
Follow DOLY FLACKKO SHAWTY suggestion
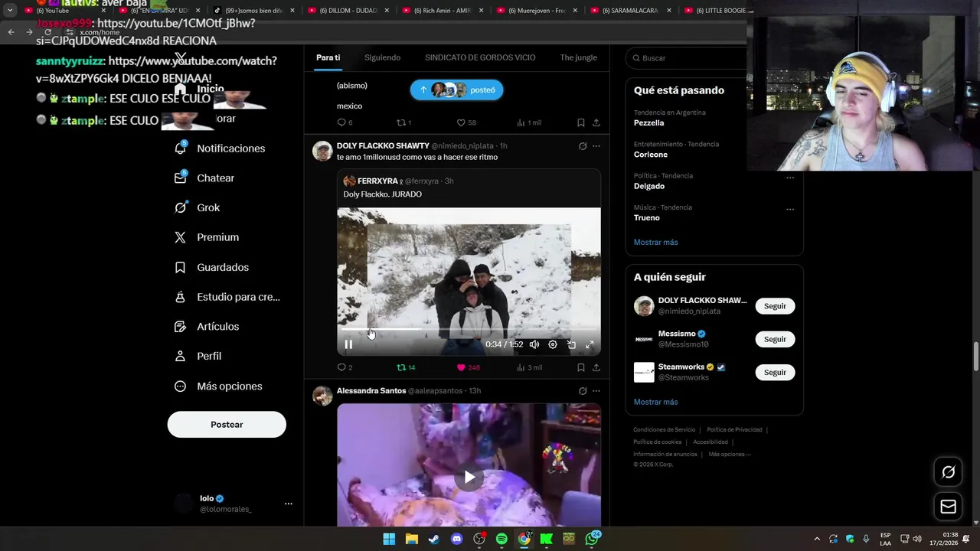[x=775, y=306]
